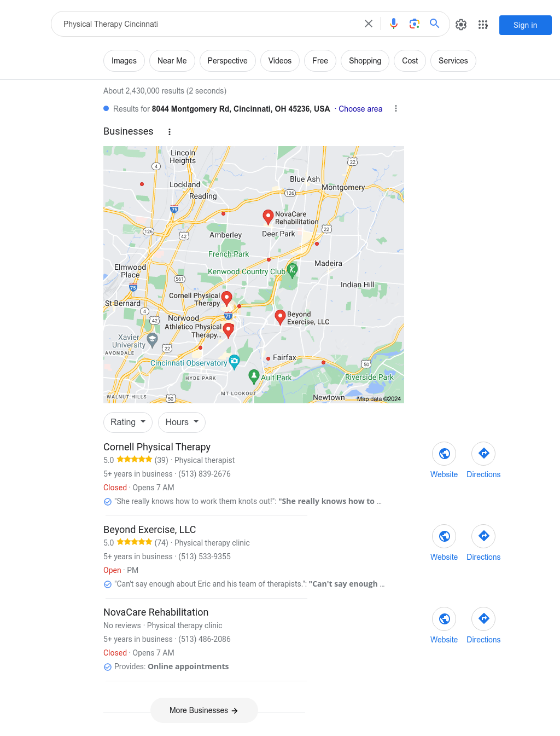Select the Videos filter chip
This screenshot has width=560, height=736.
(x=280, y=61)
